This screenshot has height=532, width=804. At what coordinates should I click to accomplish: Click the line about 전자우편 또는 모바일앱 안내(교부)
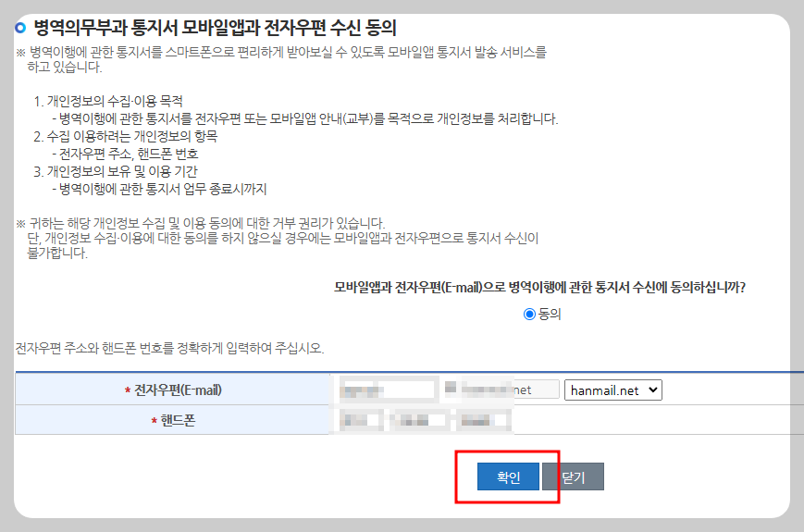point(305,119)
